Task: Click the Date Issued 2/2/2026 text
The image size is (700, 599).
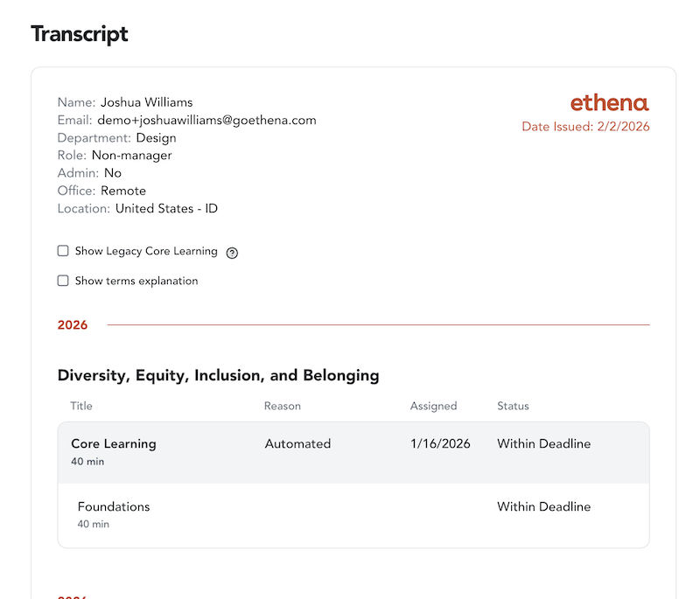Action: (585, 127)
